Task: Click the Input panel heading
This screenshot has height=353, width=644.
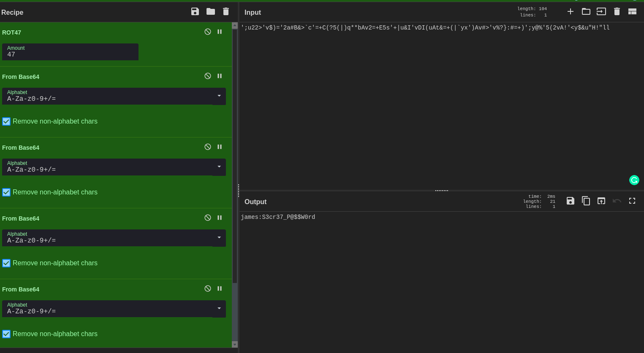Action: (x=253, y=13)
